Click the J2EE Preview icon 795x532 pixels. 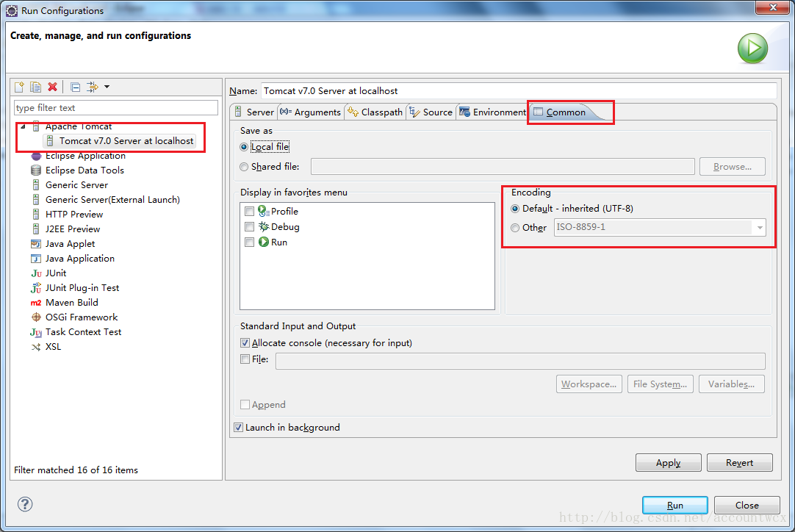36,229
